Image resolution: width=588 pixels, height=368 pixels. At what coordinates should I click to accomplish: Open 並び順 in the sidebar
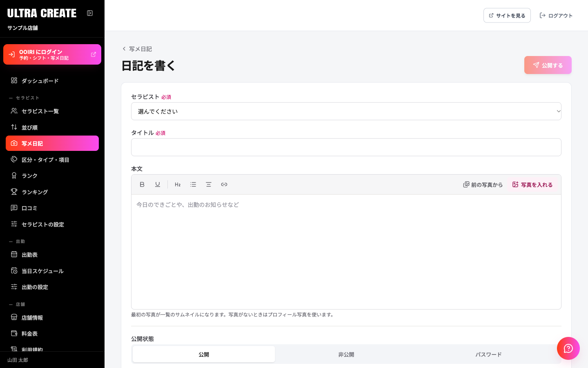52,128
